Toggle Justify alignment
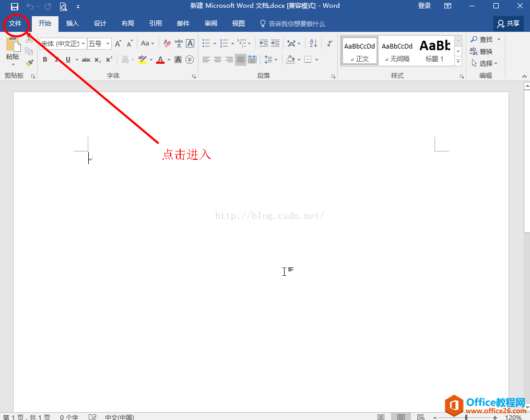The image size is (530, 420). 241,60
